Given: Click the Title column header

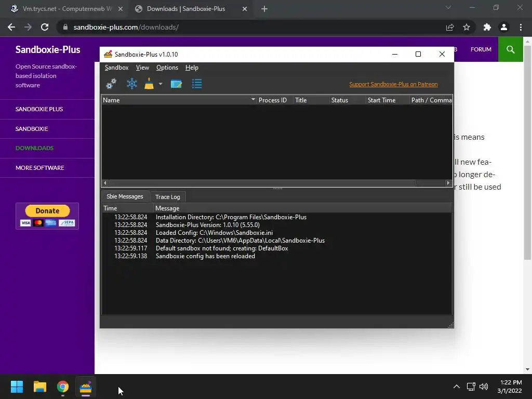Looking at the screenshot, I should click(x=311, y=100).
